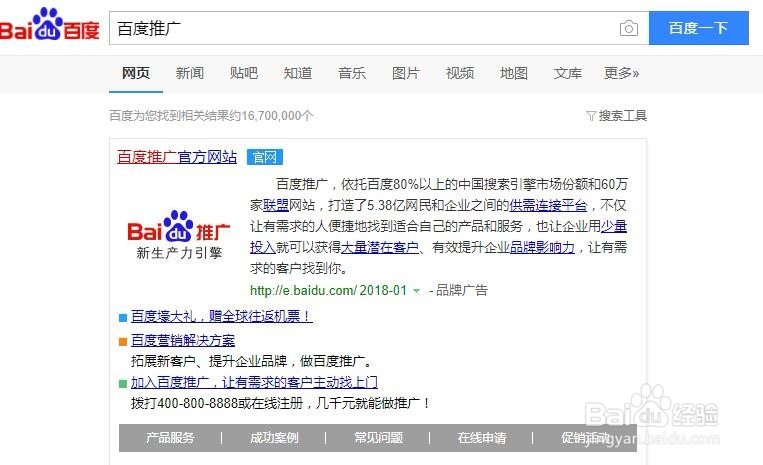The height and width of the screenshot is (465, 763).
Task: Open the 地图 tab
Action: tap(514, 73)
